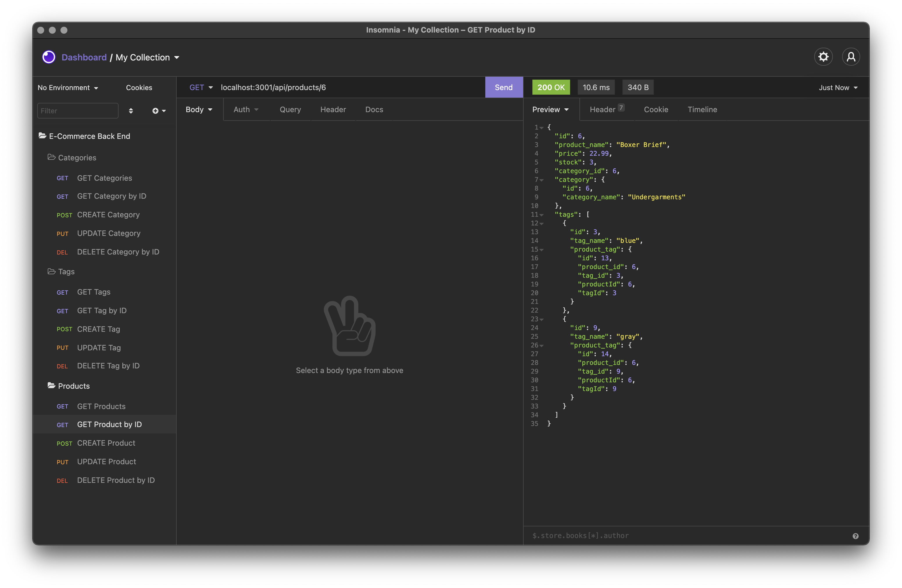Click the Products folder icon
This screenshot has width=902, height=588.
click(51, 385)
